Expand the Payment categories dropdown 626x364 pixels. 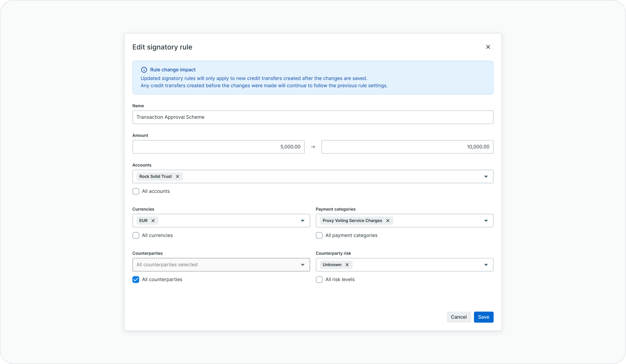[486, 221]
